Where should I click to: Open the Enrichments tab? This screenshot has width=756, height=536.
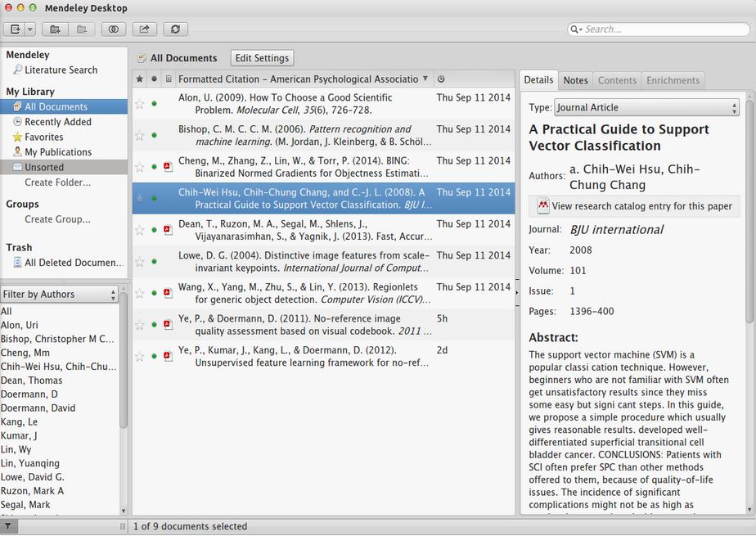pos(673,80)
